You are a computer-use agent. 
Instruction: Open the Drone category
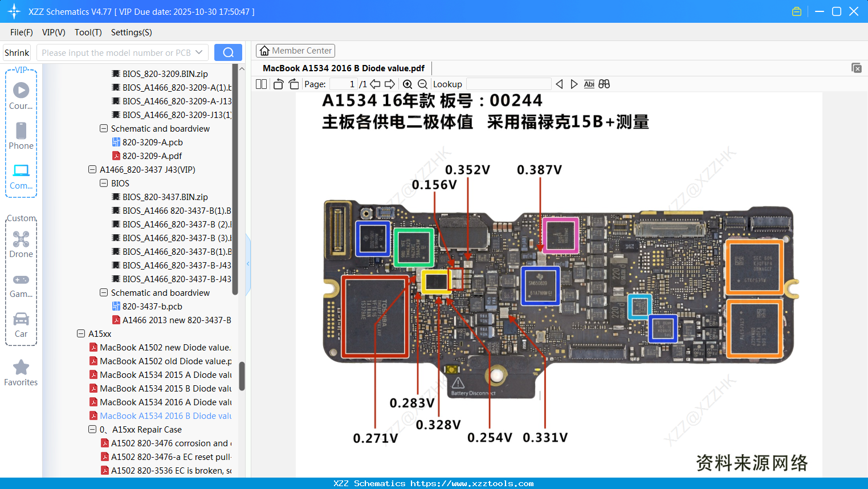[21, 244]
